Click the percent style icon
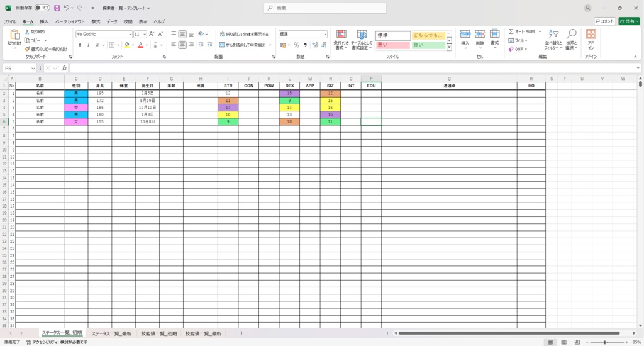 tap(296, 45)
